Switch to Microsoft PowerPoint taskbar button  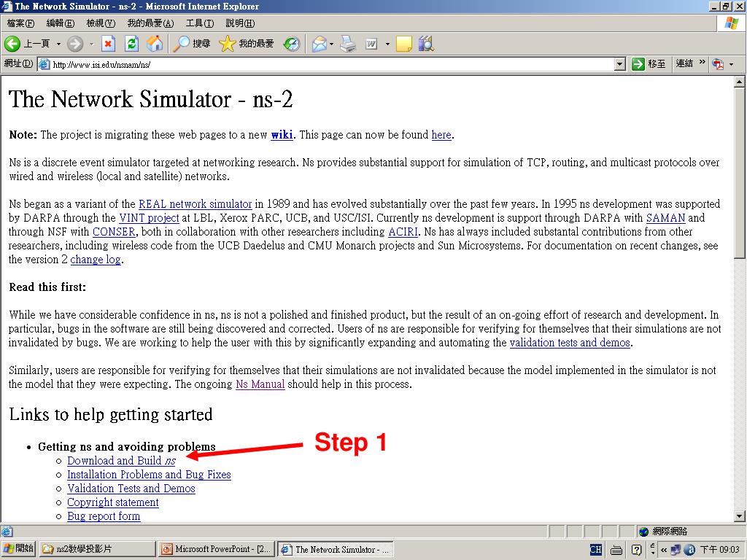click(216, 549)
